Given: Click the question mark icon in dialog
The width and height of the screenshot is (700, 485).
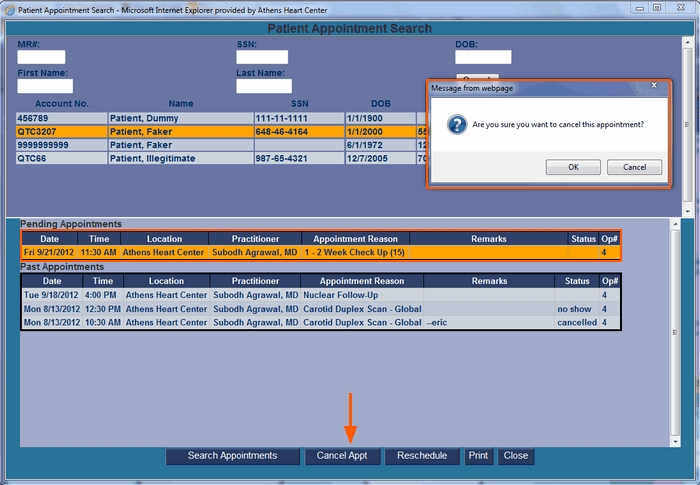Looking at the screenshot, I should point(457,125).
